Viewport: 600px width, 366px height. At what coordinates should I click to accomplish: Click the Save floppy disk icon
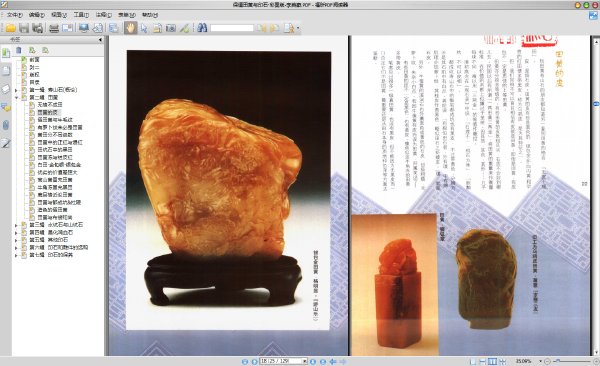[24, 28]
